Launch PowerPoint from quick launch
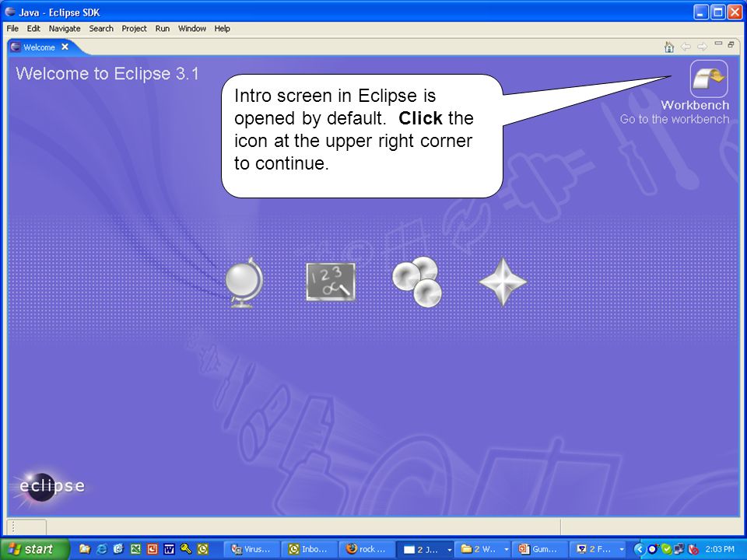 153,549
